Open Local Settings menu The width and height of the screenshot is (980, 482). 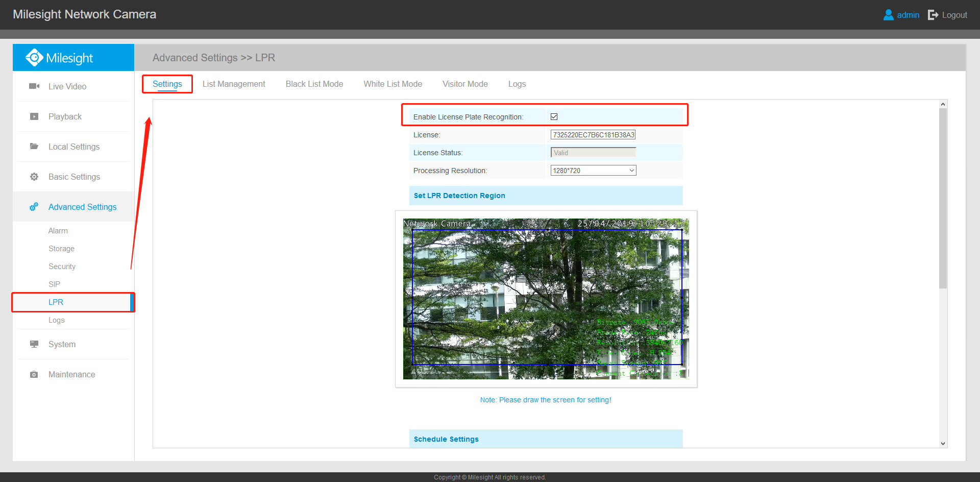pos(73,147)
